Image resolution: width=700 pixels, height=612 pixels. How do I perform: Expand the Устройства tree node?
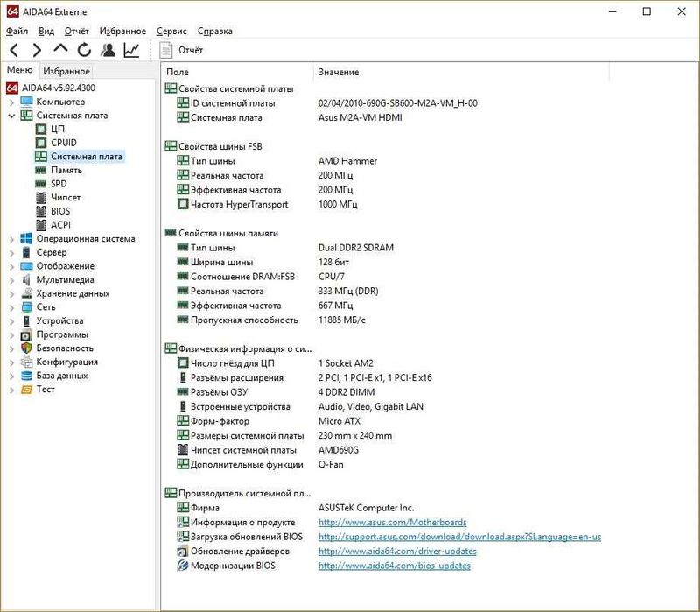click(x=11, y=321)
